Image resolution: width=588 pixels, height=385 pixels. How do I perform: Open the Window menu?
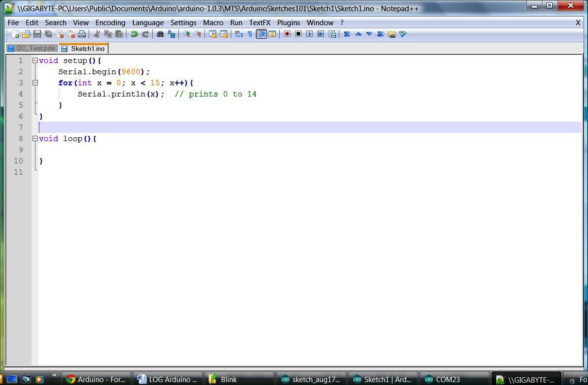[x=320, y=23]
